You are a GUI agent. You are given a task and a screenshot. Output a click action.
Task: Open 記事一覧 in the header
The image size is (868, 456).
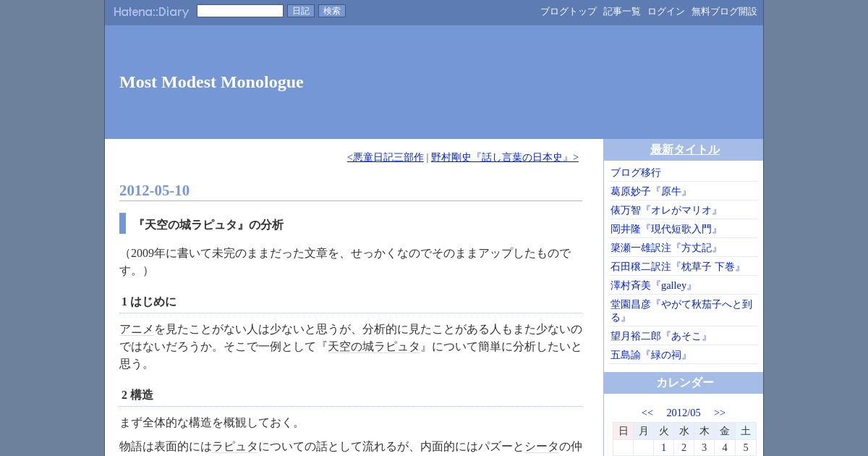622,12
